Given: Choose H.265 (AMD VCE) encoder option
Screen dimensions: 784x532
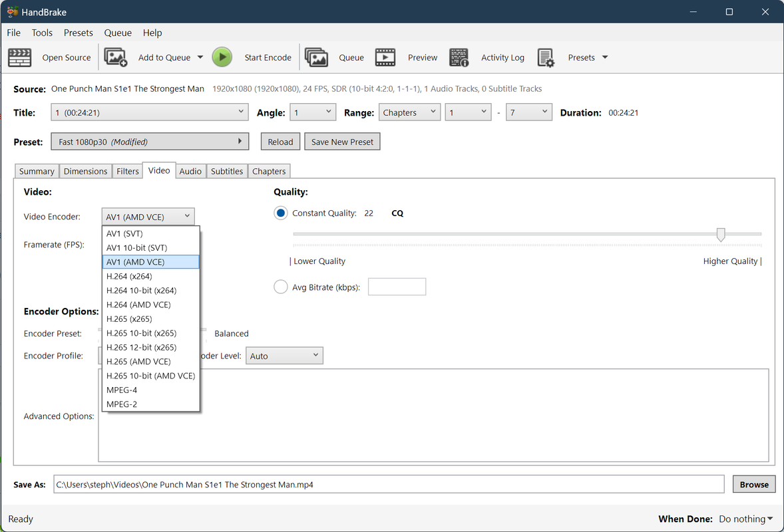Looking at the screenshot, I should pos(150,362).
